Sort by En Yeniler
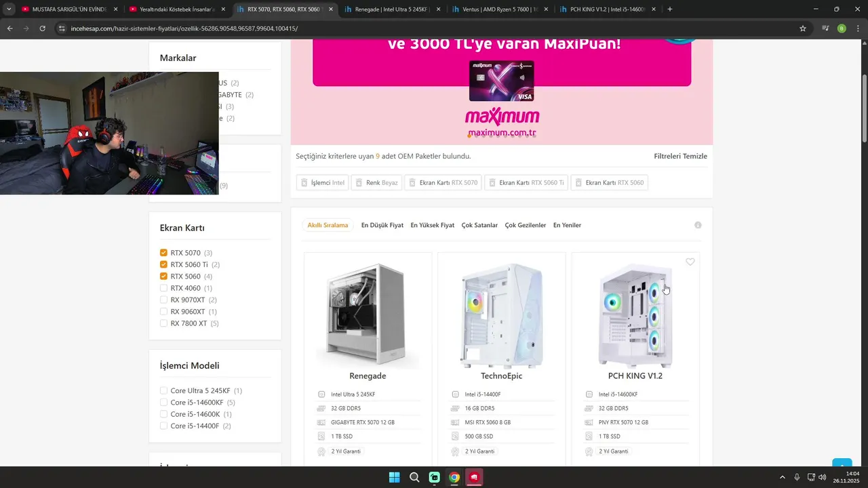 (567, 225)
